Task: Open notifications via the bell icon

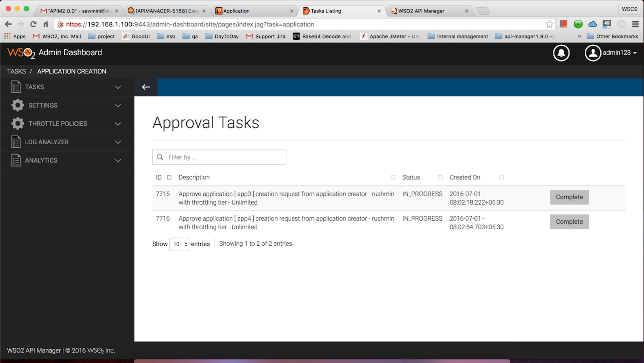Action: click(x=561, y=53)
